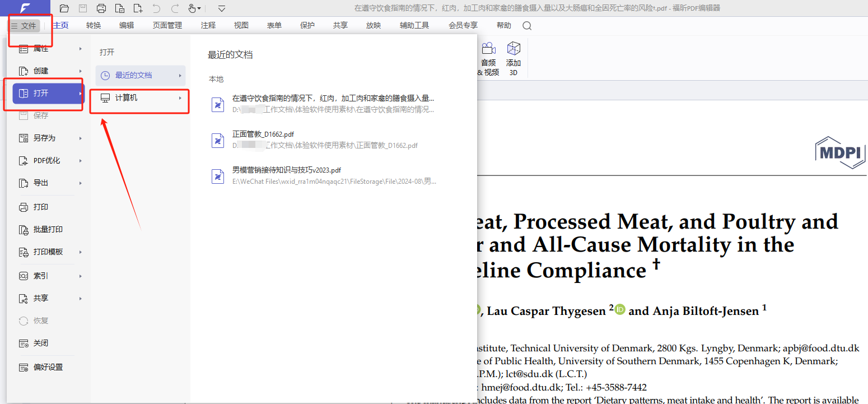
Task: Click email apbj@food.dtu.dk in document
Action: pos(821,348)
